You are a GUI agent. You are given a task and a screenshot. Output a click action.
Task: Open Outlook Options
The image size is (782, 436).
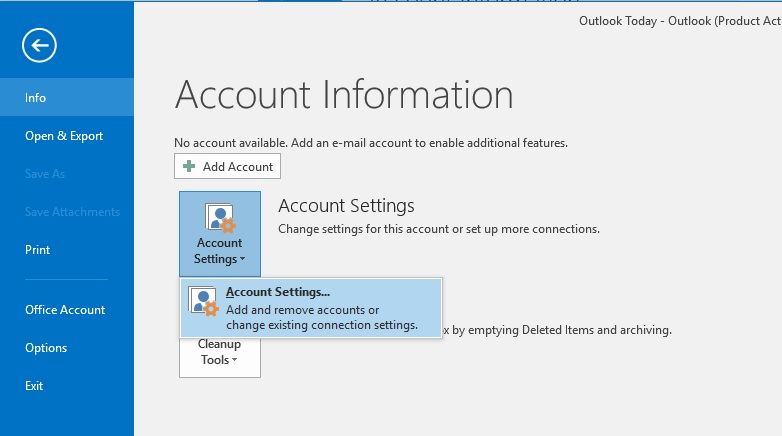click(x=67, y=348)
